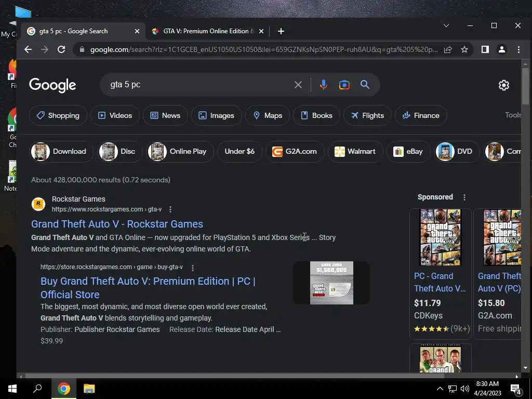Reload the page with the refresh icon
The height and width of the screenshot is (399, 532).
(x=61, y=49)
